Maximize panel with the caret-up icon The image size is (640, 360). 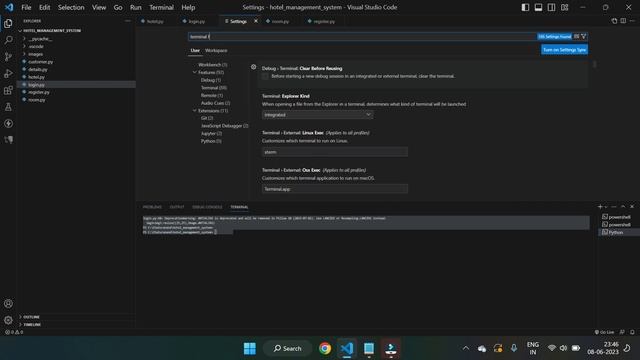pyautogui.click(x=623, y=207)
